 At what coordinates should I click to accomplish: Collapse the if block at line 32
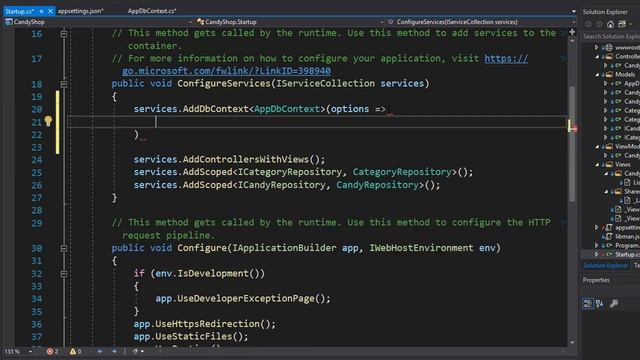(x=64, y=273)
